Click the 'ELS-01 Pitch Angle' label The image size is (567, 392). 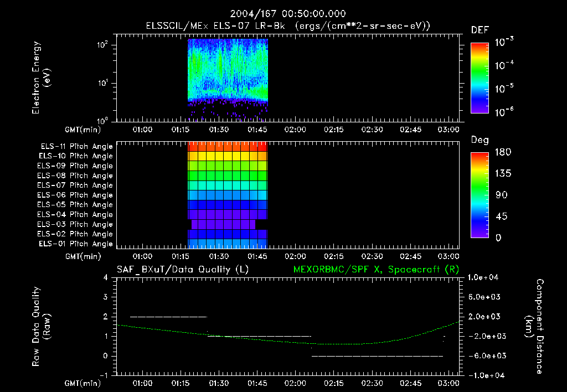click(76, 244)
